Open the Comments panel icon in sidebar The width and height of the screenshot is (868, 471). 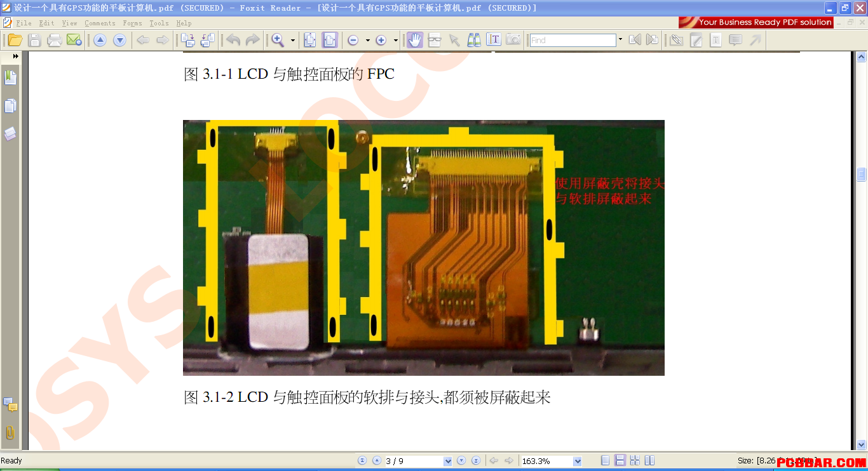pyautogui.click(x=10, y=404)
